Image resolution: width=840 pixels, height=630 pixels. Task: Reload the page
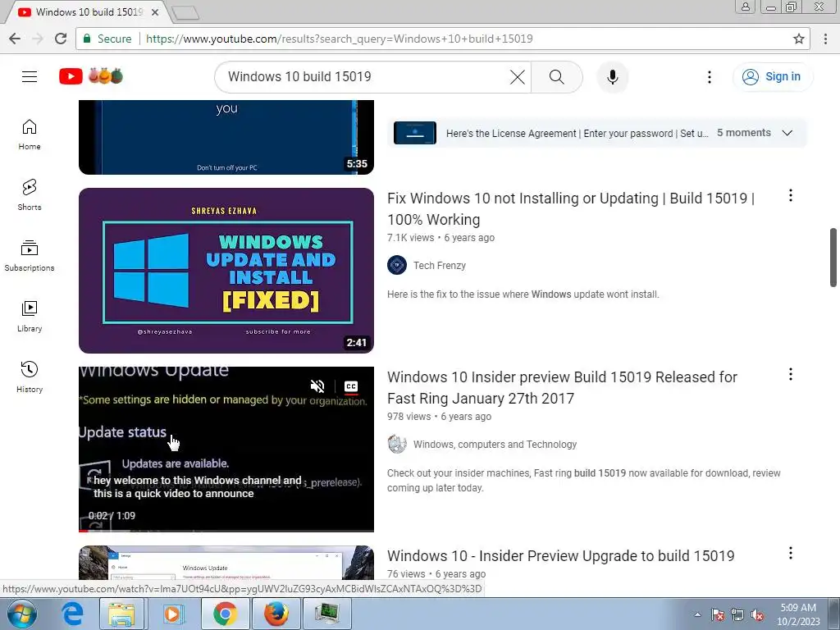(x=61, y=39)
